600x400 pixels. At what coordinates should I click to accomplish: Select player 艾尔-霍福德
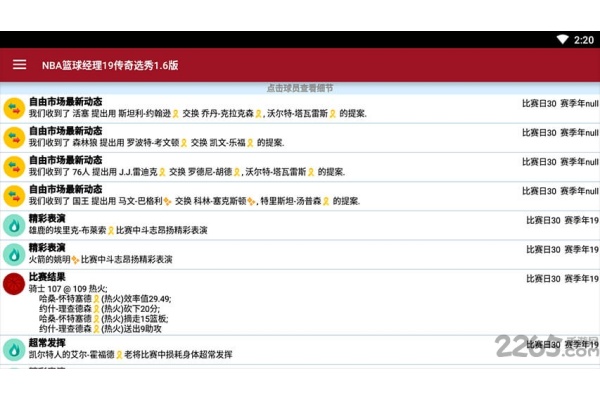point(92,354)
